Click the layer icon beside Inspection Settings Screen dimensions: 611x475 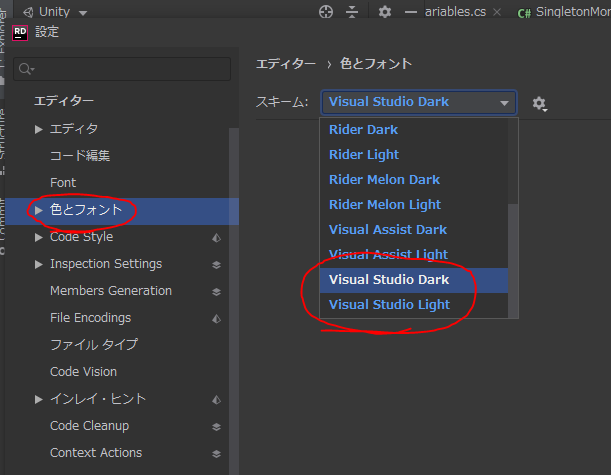click(216, 265)
